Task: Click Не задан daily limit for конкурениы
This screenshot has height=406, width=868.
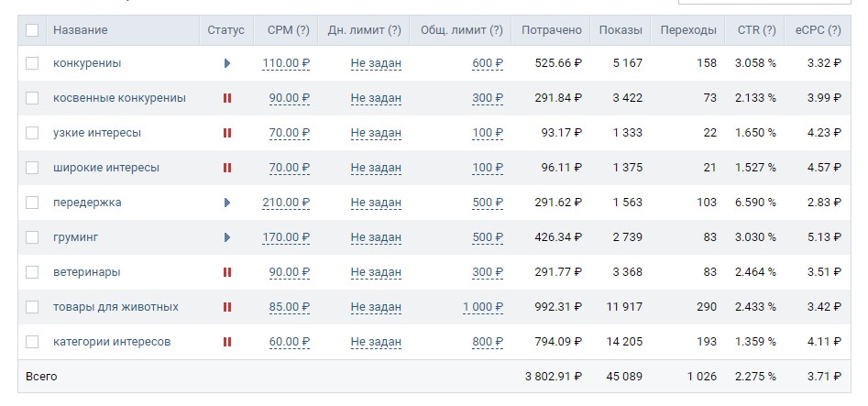Action: (x=376, y=63)
